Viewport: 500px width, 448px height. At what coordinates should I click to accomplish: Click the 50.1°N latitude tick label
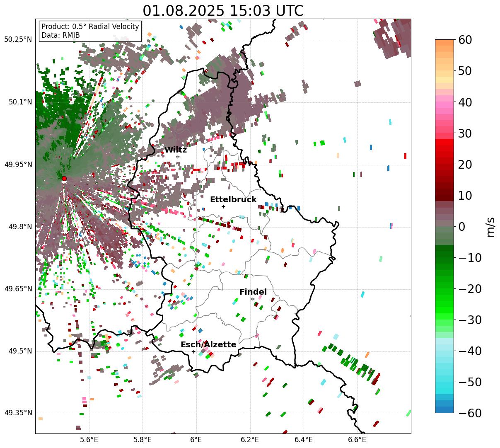click(20, 102)
